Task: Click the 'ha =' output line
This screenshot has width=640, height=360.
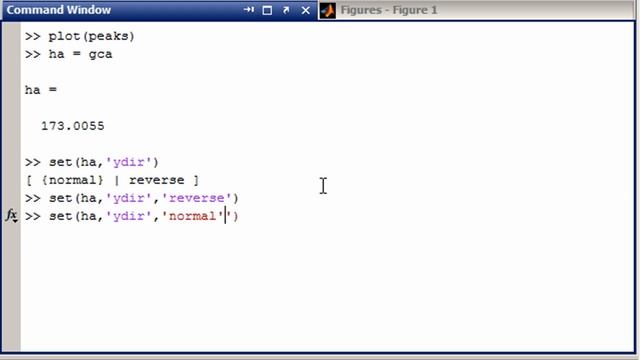Action: (x=41, y=90)
